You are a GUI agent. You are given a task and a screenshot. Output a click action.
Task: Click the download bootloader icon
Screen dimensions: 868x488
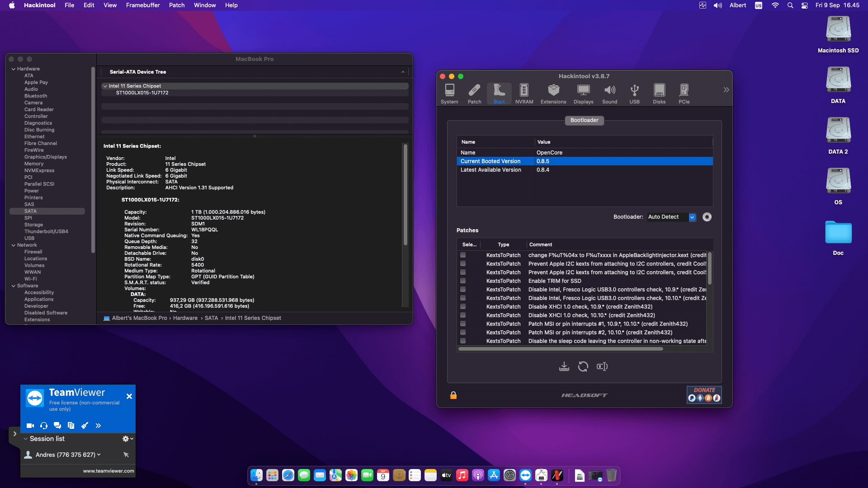pos(564,366)
